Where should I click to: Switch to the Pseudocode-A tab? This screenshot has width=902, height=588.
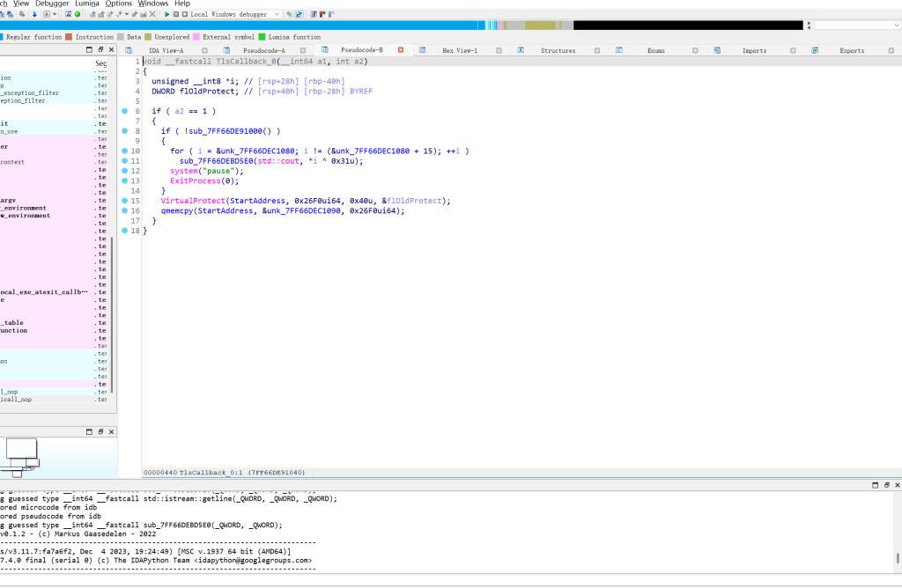[263, 50]
